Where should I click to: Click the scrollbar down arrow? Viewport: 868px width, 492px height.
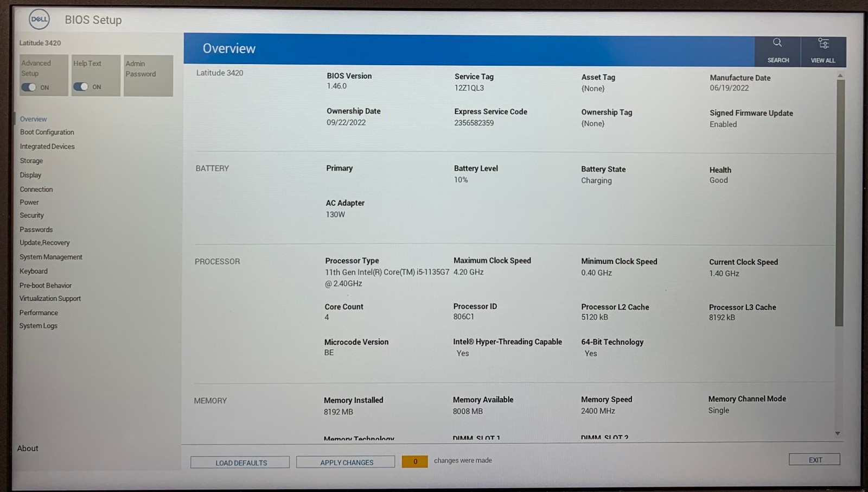838,433
